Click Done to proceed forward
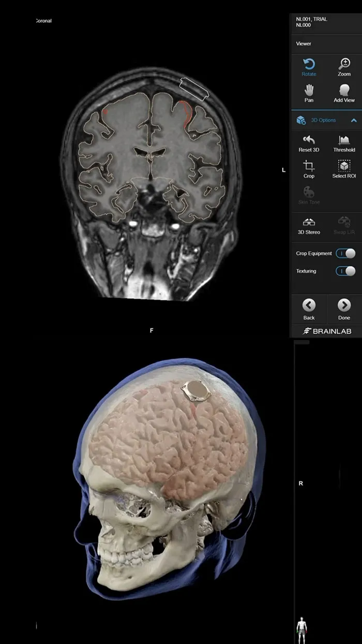This screenshot has height=644, width=362. (344, 309)
